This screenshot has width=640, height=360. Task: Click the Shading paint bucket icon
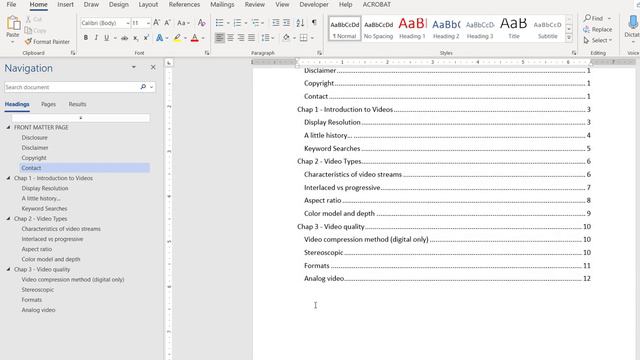click(286, 38)
